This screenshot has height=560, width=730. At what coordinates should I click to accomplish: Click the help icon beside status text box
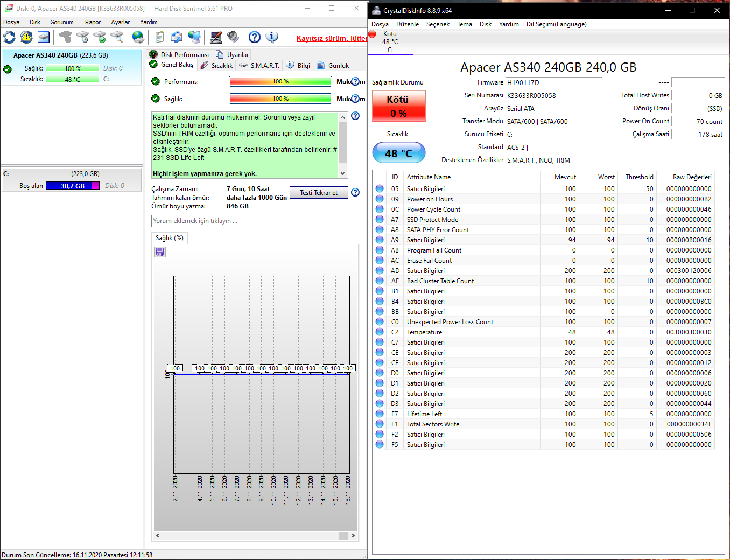pos(355,116)
